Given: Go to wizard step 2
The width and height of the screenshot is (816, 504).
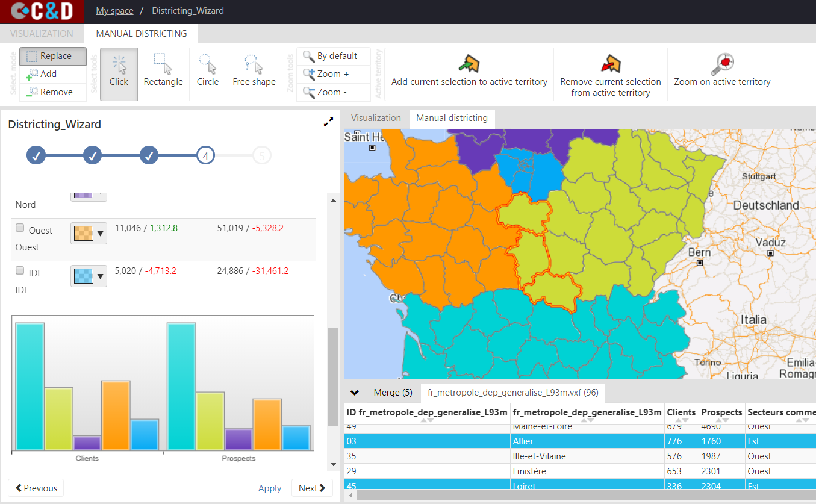Looking at the screenshot, I should point(93,156).
